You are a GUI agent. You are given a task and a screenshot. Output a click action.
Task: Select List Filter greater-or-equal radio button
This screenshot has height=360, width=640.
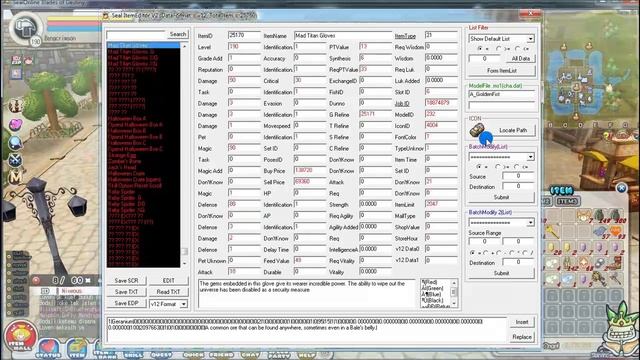(x=498, y=49)
